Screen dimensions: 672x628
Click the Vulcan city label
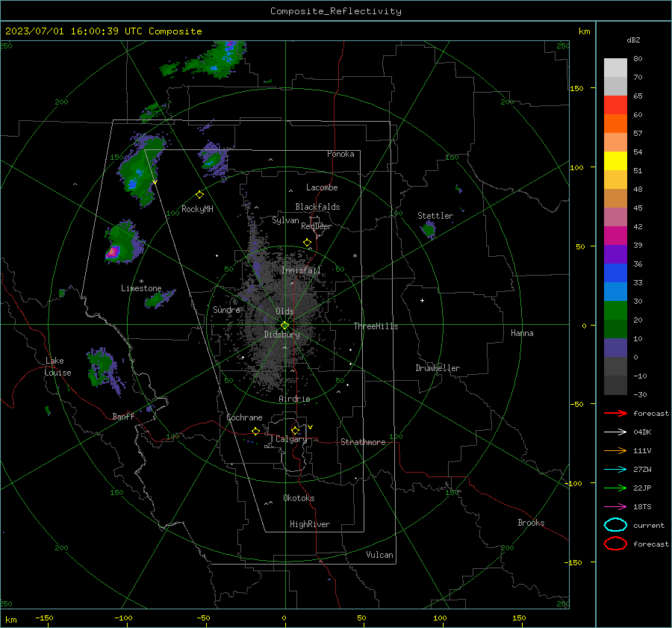pyautogui.click(x=379, y=555)
